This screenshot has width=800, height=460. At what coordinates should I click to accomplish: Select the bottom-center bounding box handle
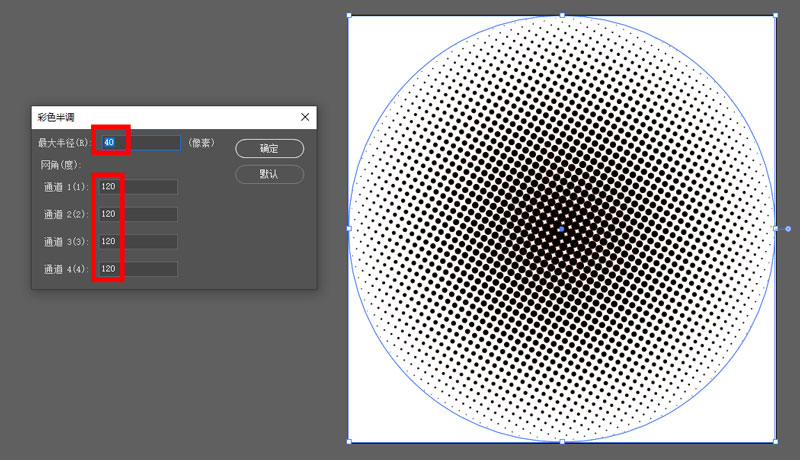562,442
